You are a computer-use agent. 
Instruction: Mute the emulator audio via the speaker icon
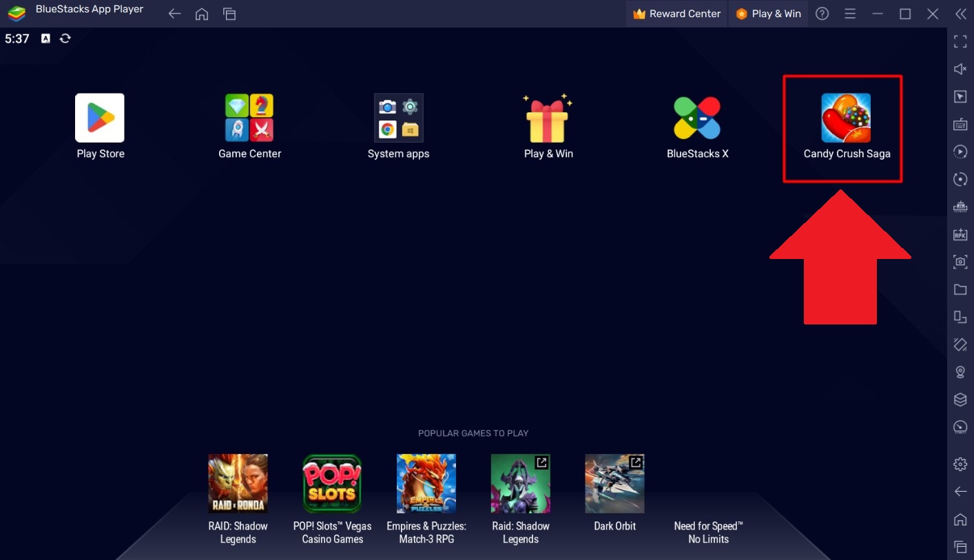(960, 69)
